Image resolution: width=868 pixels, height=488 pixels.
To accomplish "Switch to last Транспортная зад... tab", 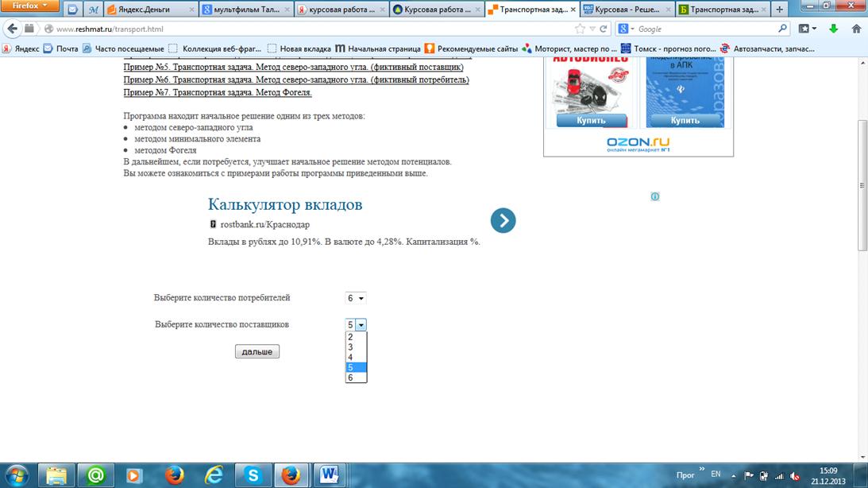I will [723, 10].
